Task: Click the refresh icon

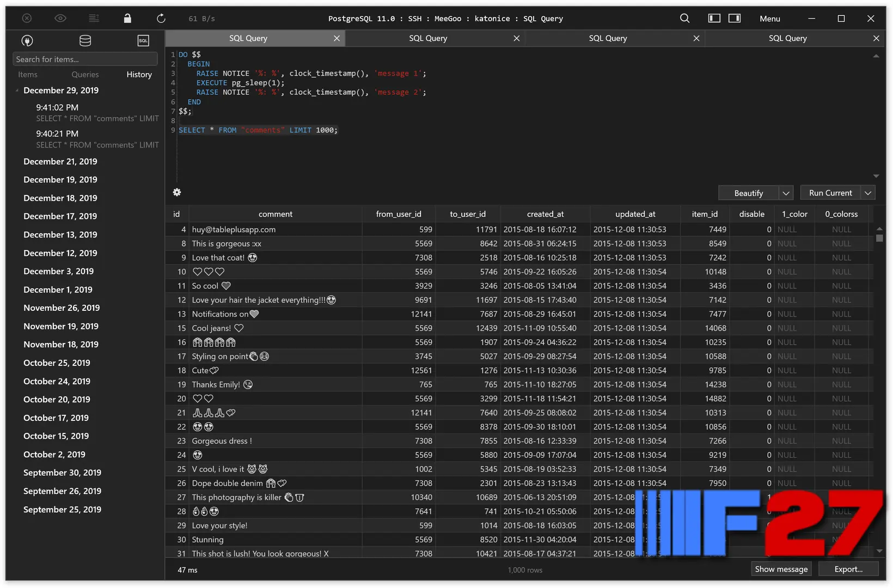Action: coord(161,18)
